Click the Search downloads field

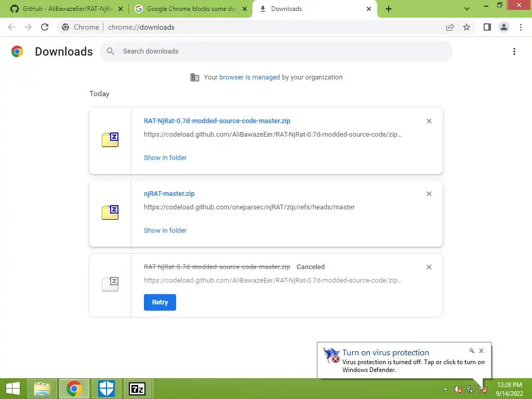click(x=276, y=51)
